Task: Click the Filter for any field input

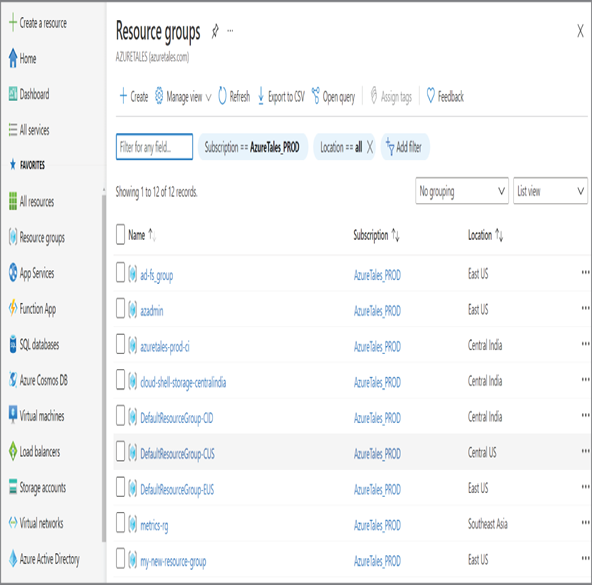Action: click(x=154, y=147)
